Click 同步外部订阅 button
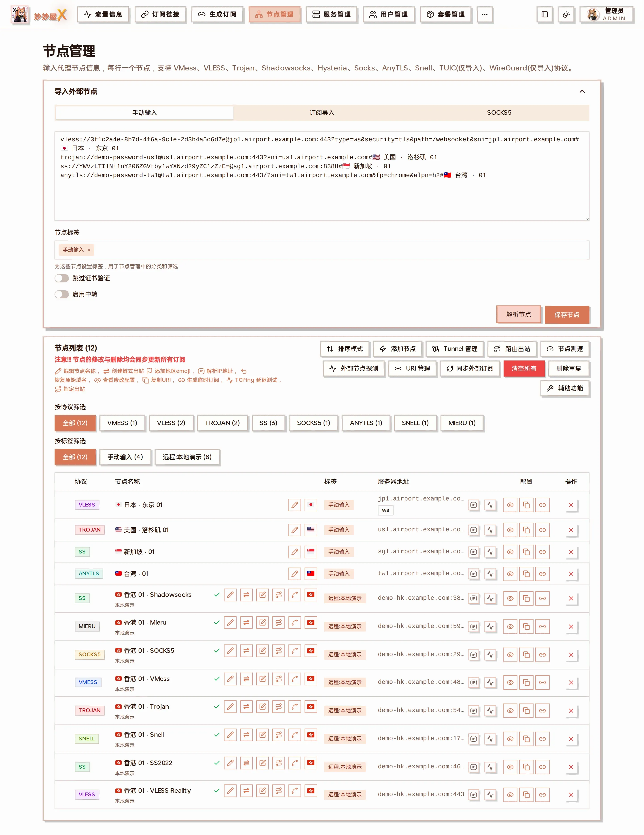This screenshot has width=644, height=835. point(470,369)
